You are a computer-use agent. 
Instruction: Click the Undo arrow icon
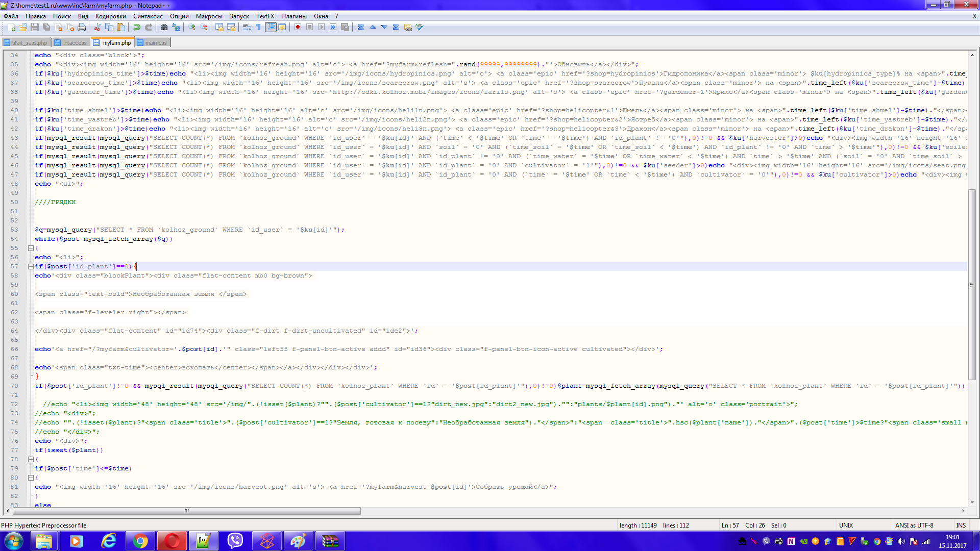[137, 27]
